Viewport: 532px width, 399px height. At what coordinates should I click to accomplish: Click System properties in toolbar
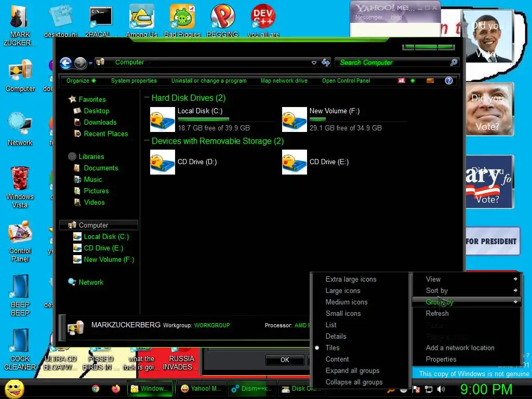point(134,81)
